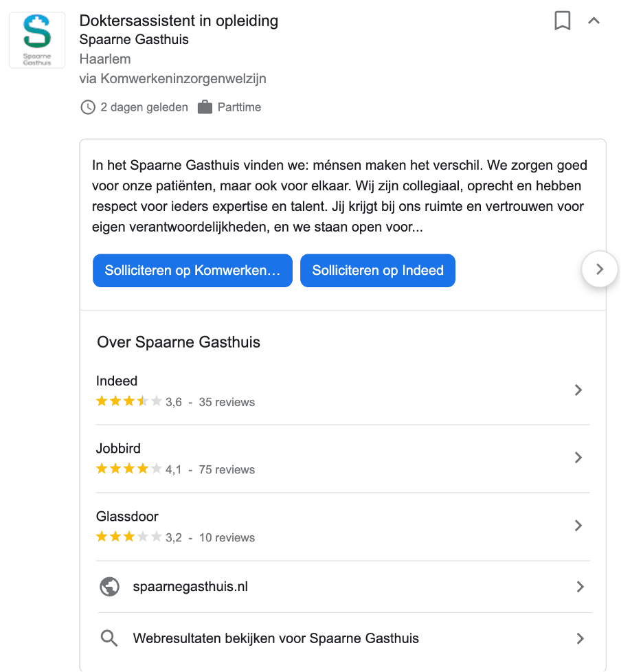Image resolution: width=621 pixels, height=672 pixels.
Task: Show more apply options with round arrow button
Action: [x=600, y=269]
